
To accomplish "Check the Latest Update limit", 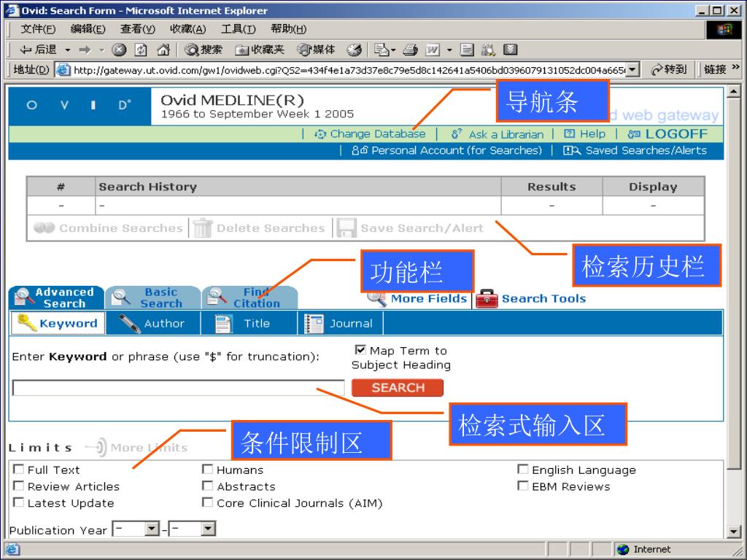I will [18, 503].
